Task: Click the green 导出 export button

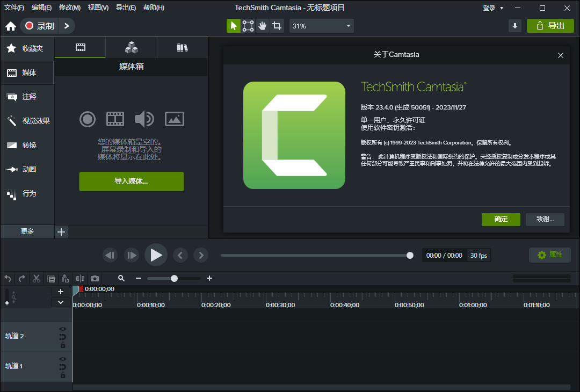Action: click(x=550, y=26)
